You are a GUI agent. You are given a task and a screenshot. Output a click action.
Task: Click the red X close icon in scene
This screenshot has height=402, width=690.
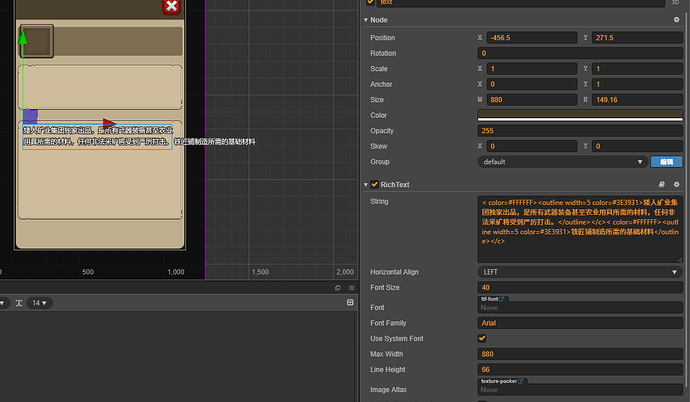pyautogui.click(x=171, y=7)
